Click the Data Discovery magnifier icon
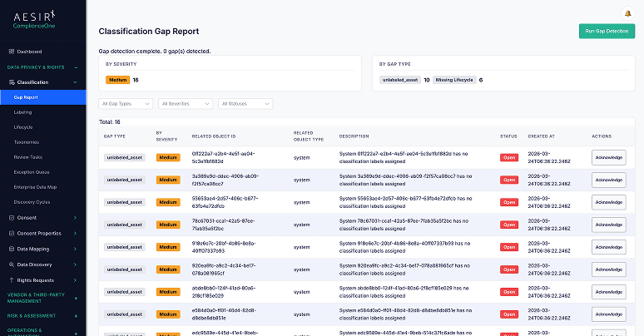This screenshot has height=336, width=644. point(12,264)
